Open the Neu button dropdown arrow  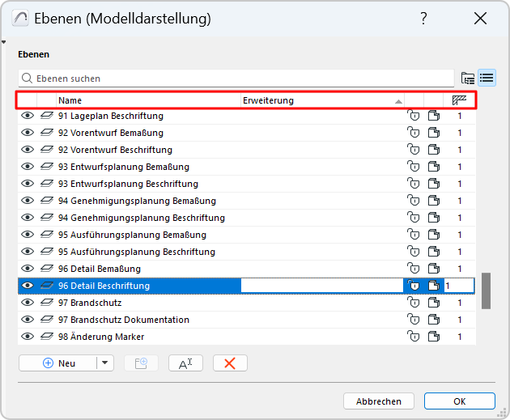coord(105,363)
